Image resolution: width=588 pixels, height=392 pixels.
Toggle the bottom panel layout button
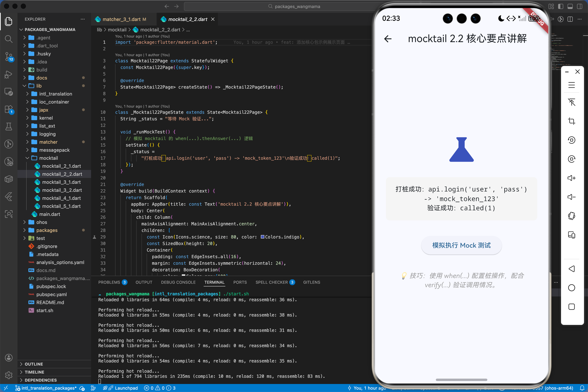coord(570,7)
